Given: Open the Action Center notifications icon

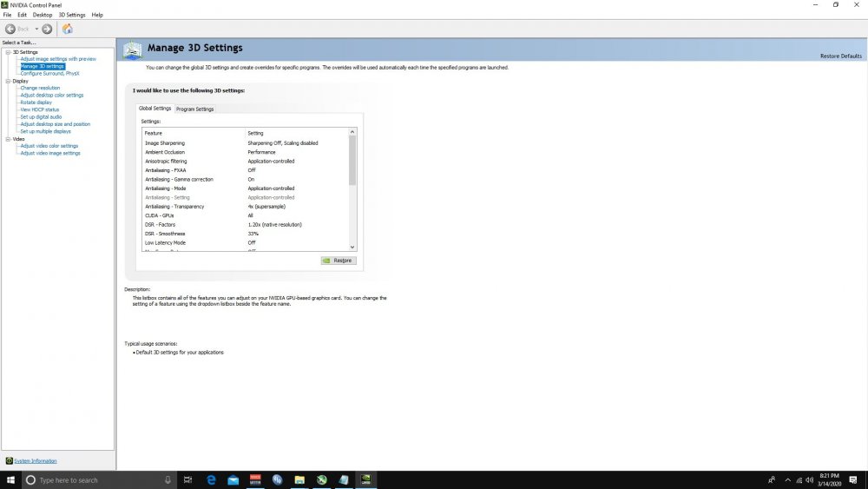Looking at the screenshot, I should pos(853,480).
